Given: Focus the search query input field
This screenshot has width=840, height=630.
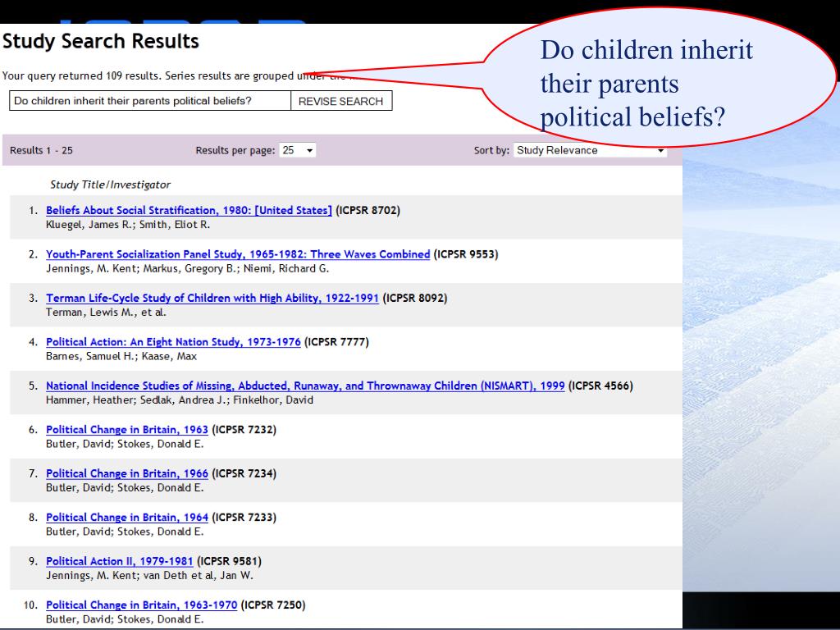Looking at the screenshot, I should [150, 101].
